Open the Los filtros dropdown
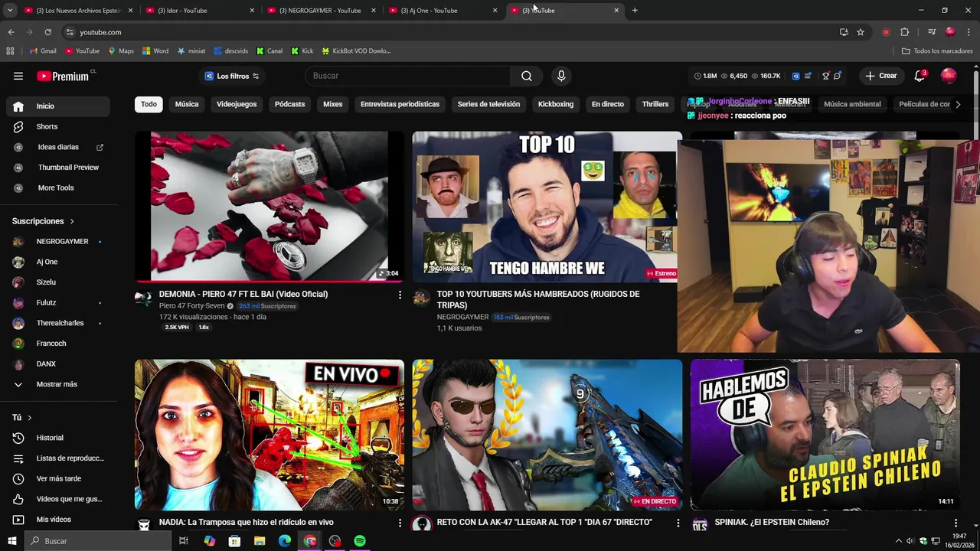The width and height of the screenshot is (980, 551). 231,76
